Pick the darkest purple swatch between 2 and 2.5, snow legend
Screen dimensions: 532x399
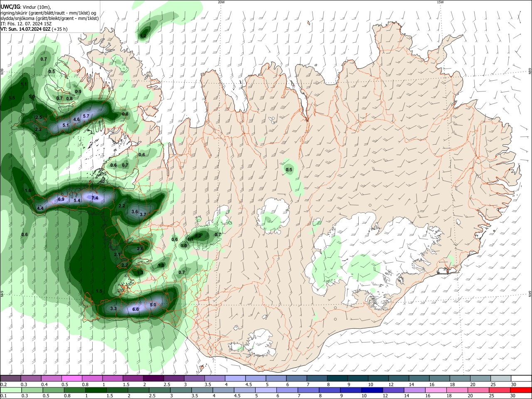(153, 378)
